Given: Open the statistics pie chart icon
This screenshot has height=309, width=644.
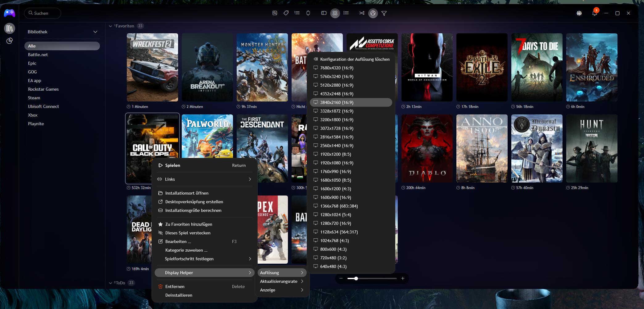Looking at the screenshot, I should (x=10, y=41).
